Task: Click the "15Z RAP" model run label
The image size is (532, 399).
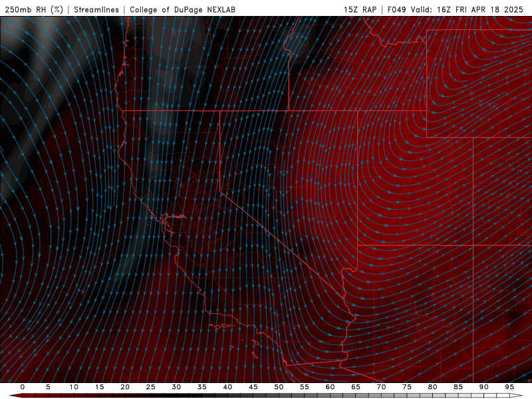Action: pos(360,9)
